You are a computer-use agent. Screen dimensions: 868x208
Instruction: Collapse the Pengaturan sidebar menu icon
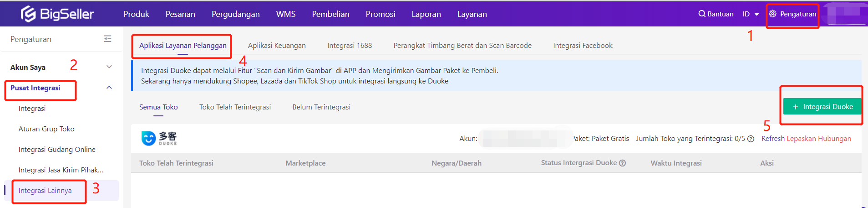(107, 39)
